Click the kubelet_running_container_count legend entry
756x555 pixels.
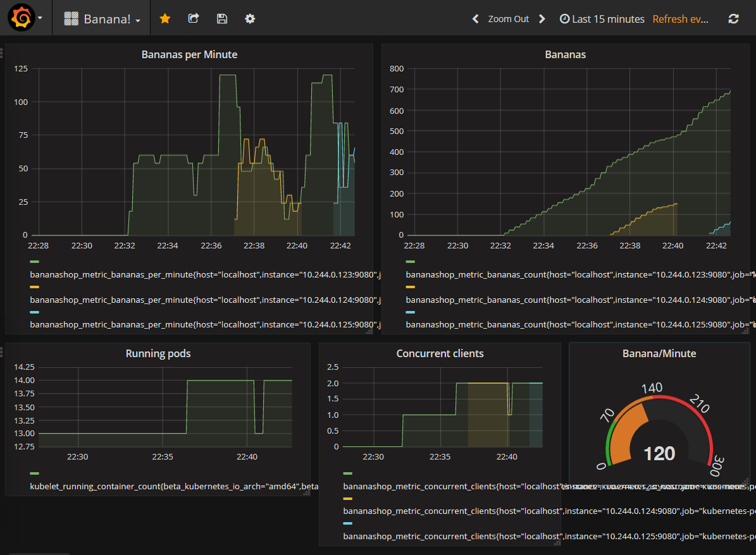174,486
